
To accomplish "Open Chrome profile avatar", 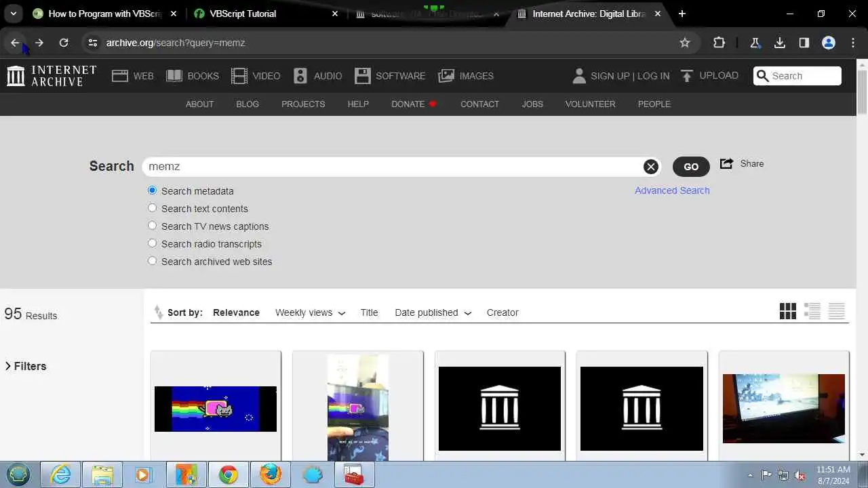I will click(x=829, y=43).
